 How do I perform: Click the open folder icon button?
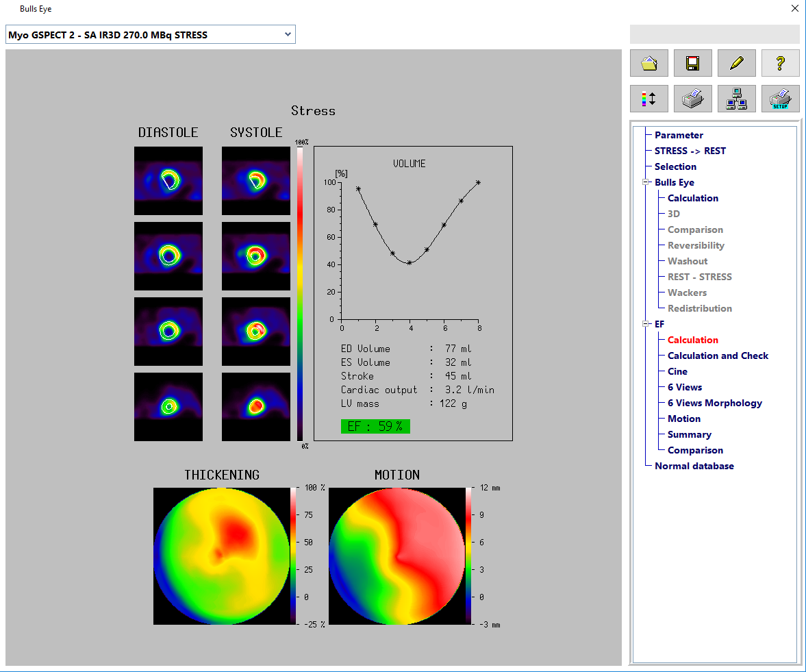pos(648,63)
